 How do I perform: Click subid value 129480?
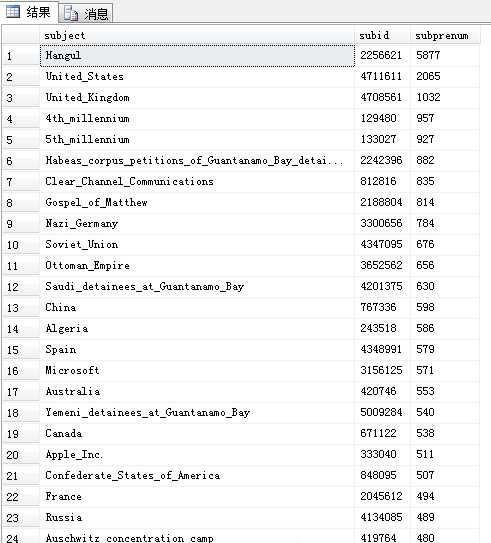pos(382,118)
